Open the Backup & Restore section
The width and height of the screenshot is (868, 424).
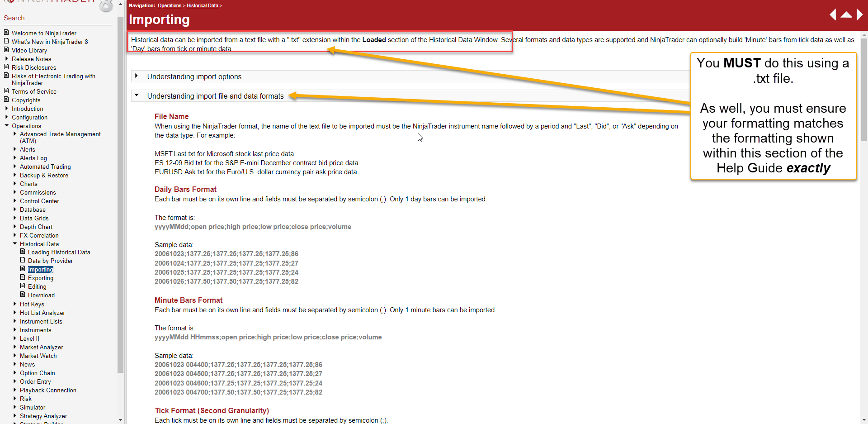click(x=44, y=175)
